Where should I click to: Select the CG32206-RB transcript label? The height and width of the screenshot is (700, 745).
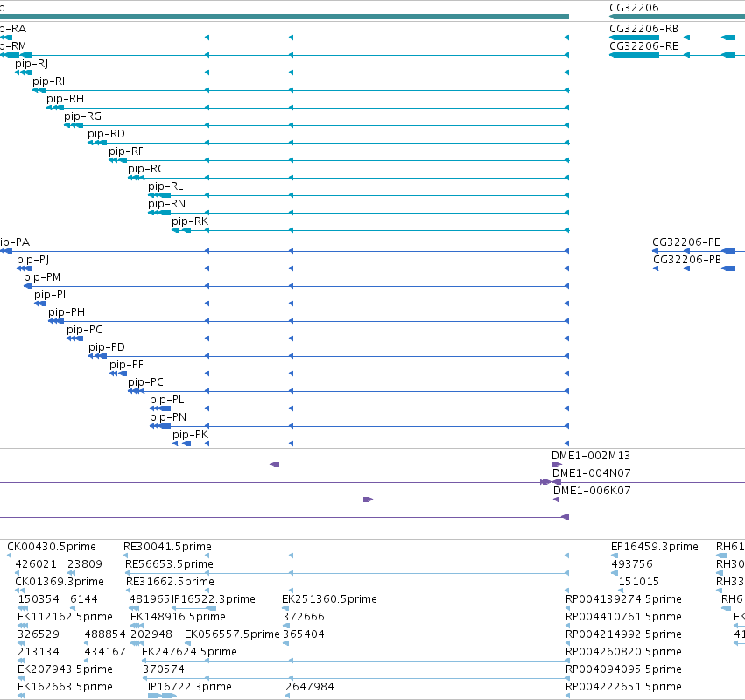(x=643, y=29)
